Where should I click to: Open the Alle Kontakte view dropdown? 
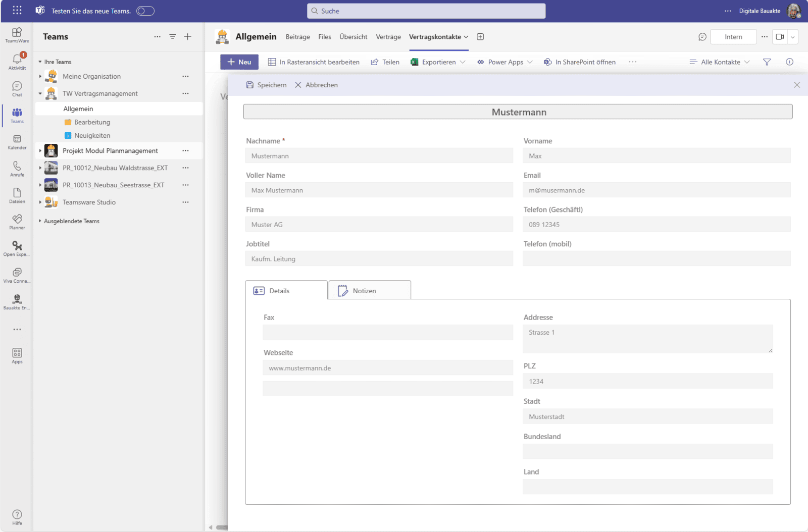[720, 62]
